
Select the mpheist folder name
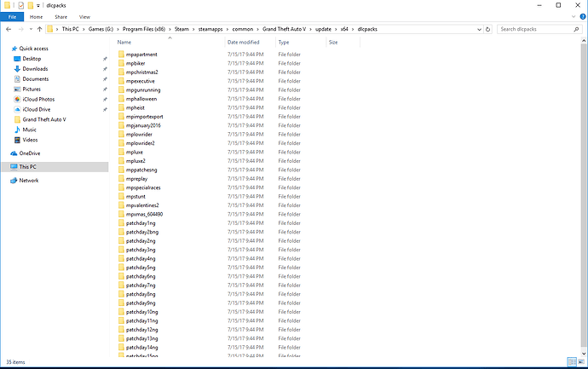click(135, 107)
